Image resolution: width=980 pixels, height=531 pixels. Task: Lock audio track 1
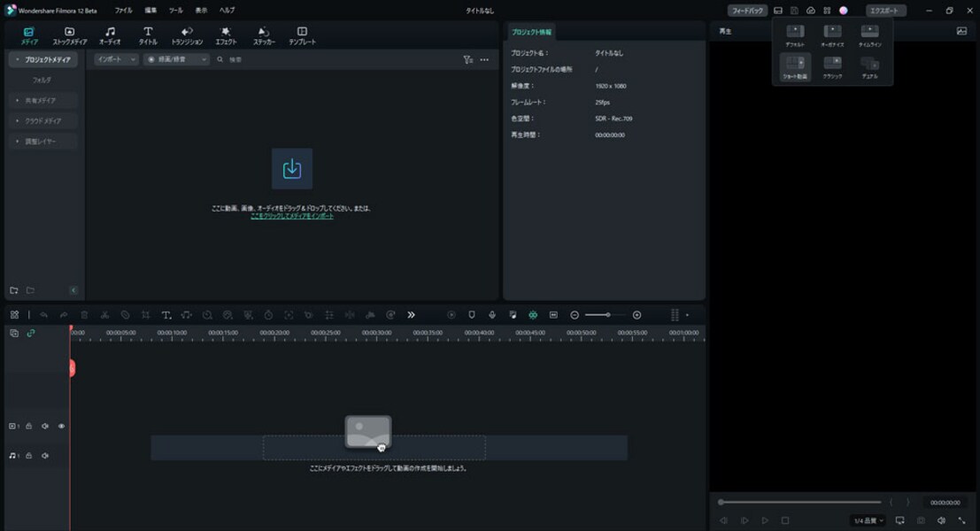pos(28,456)
